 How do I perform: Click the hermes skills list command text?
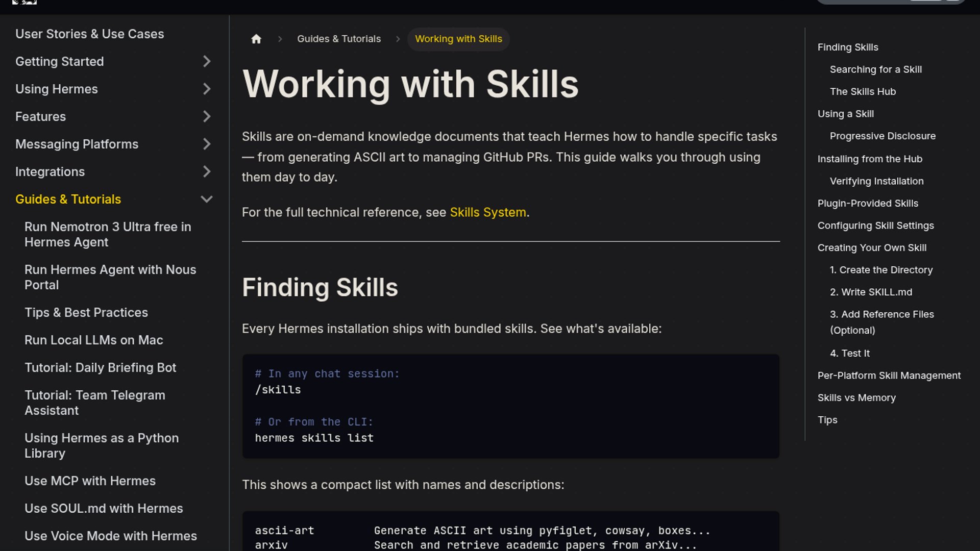[314, 438]
